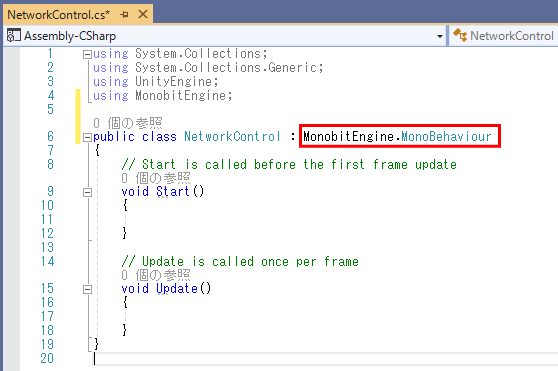
Task: Click the Update method name
Action: pyautogui.click(x=177, y=288)
